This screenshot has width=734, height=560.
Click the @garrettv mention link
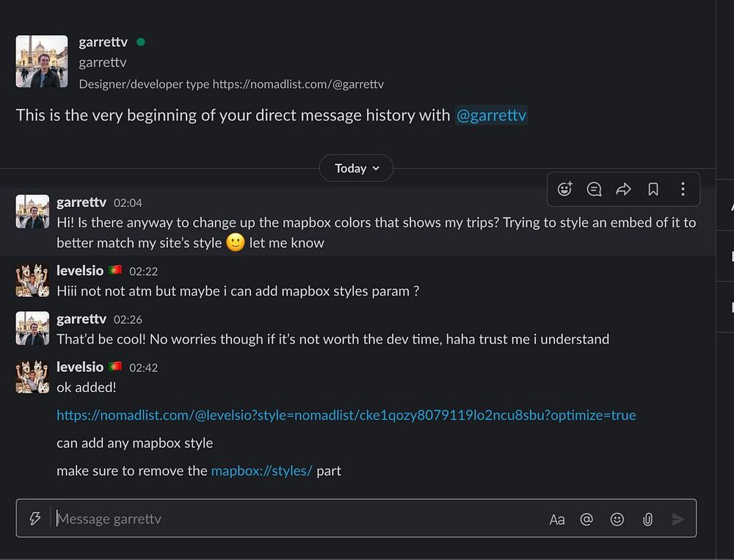[x=491, y=115]
